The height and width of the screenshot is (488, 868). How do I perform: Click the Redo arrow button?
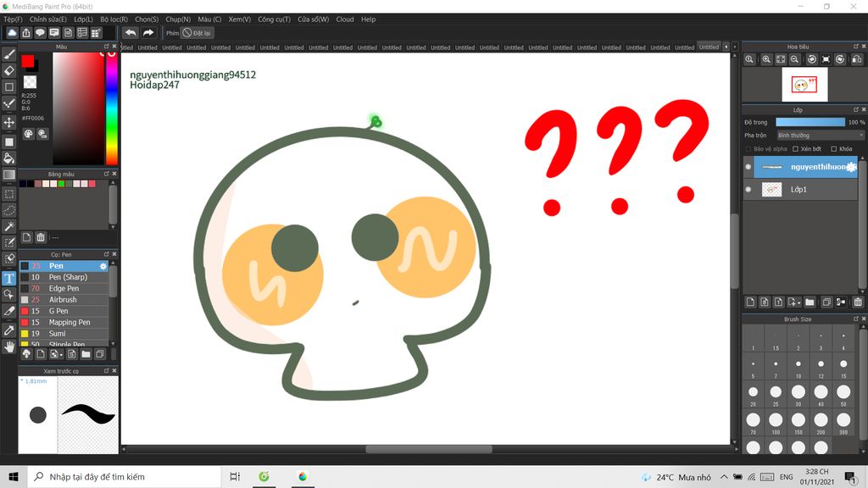click(x=147, y=33)
